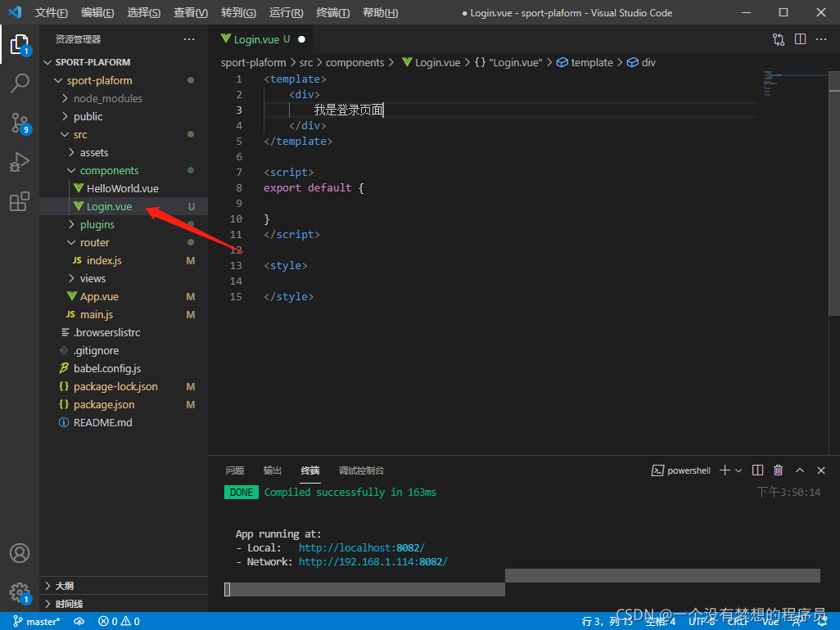Click the template breadcrumb segment
The width and height of the screenshot is (840, 630).
pyautogui.click(x=585, y=63)
